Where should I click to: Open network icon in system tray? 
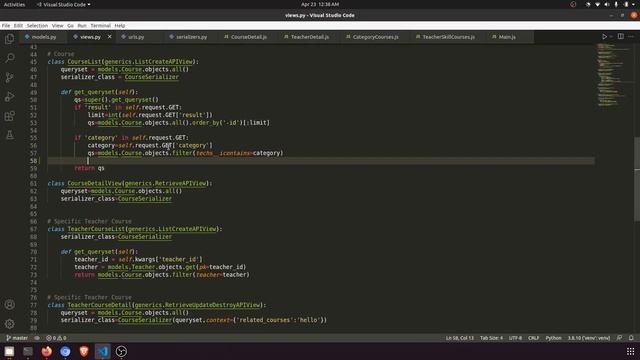pyautogui.click(x=598, y=4)
